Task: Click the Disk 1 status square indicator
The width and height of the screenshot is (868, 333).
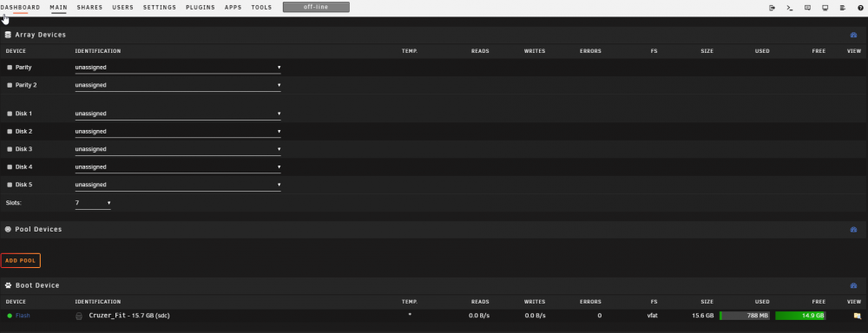Action: pyautogui.click(x=10, y=114)
